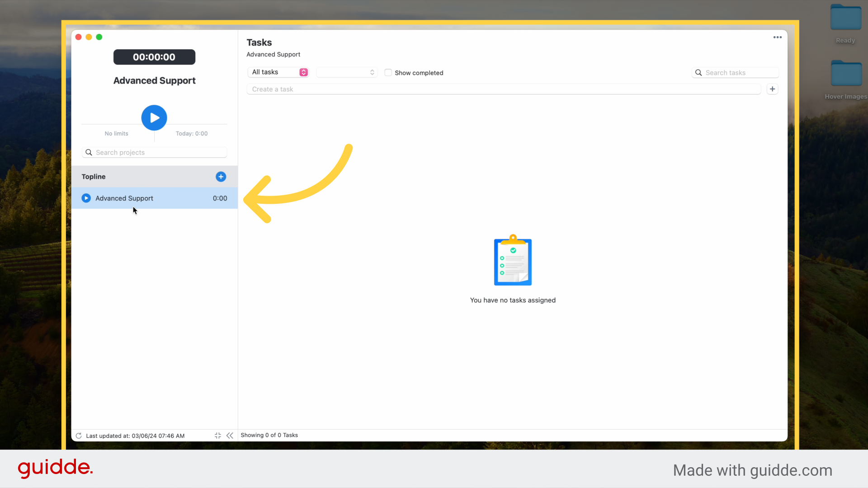Open the empty dropdown beside All tasks
The height and width of the screenshot is (488, 868).
[346, 72]
